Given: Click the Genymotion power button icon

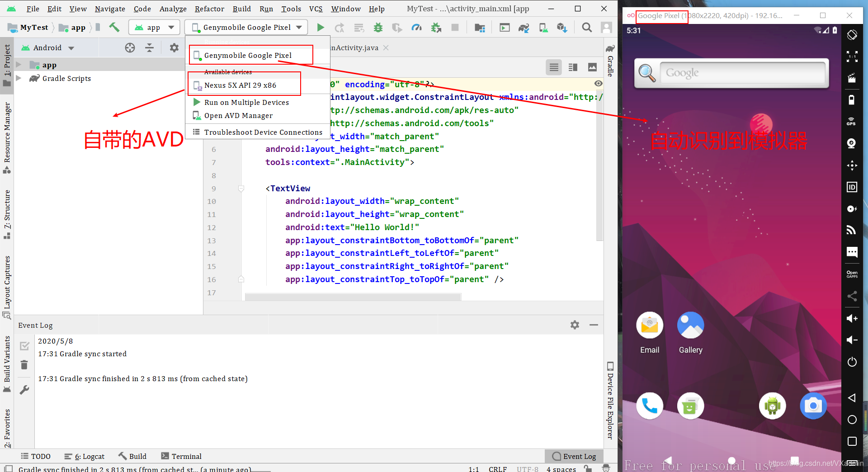Looking at the screenshot, I should (852, 362).
